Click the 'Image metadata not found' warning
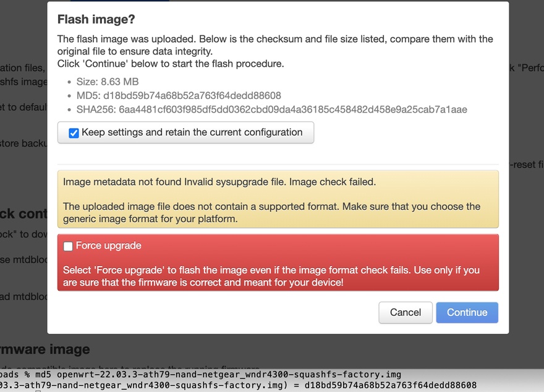This screenshot has height=392, width=544. 219,182
